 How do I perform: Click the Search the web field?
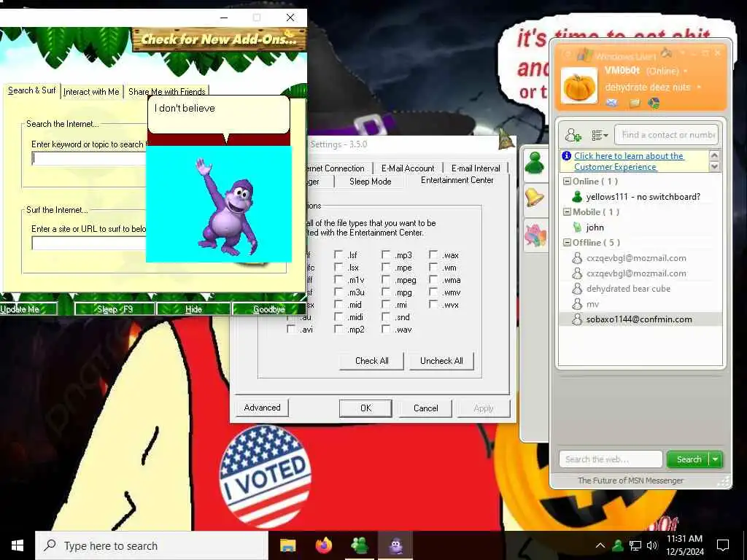(611, 459)
